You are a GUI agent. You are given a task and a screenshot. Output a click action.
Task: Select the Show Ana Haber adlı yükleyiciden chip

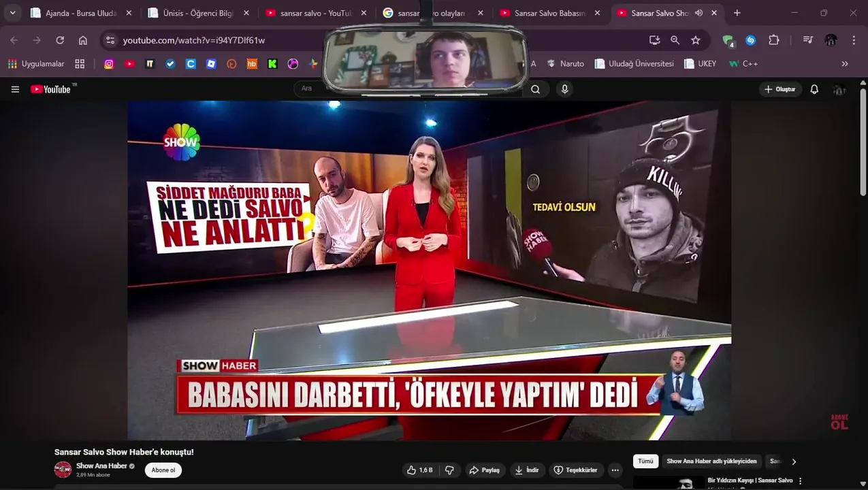pos(711,461)
